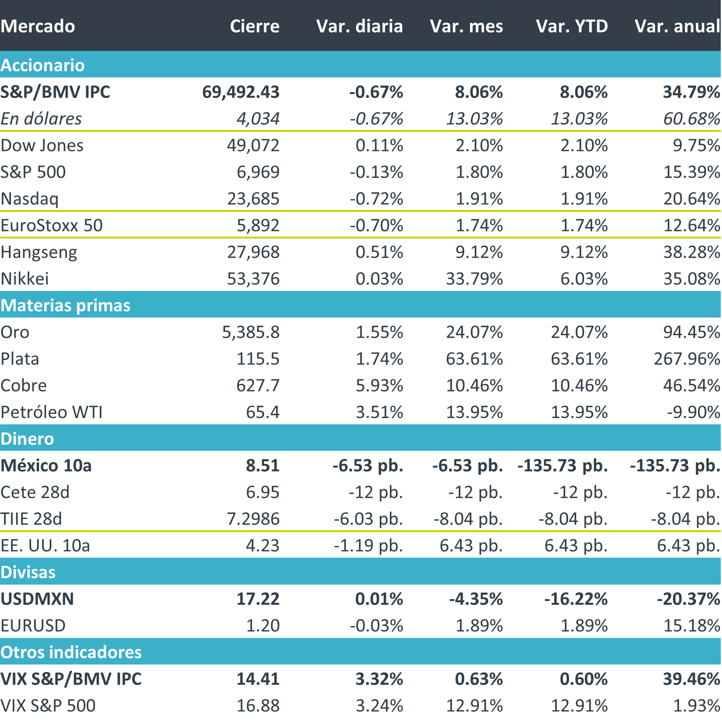
Task: Select the S&P/BMV IPC row label
Action: click(x=55, y=92)
